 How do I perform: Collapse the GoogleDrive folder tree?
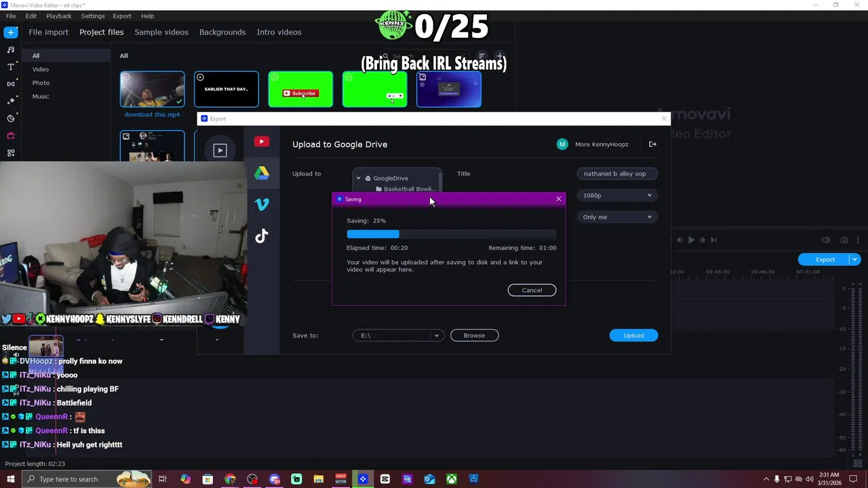pos(359,178)
